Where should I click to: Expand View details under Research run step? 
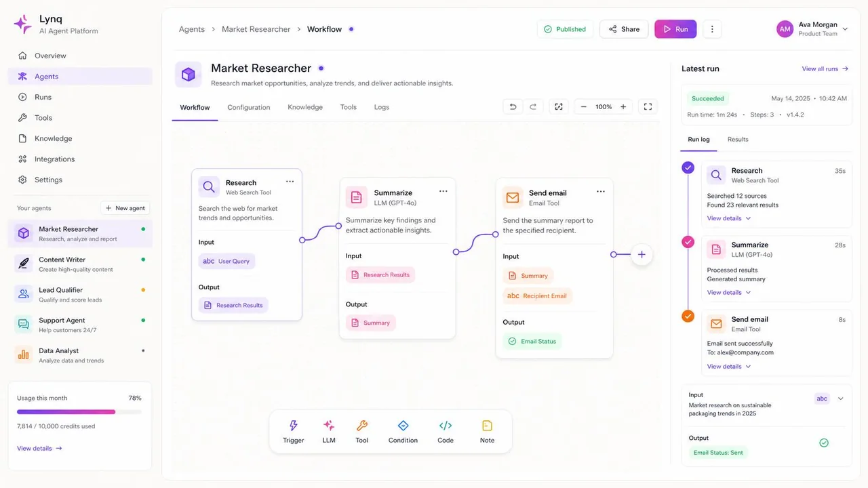729,218
